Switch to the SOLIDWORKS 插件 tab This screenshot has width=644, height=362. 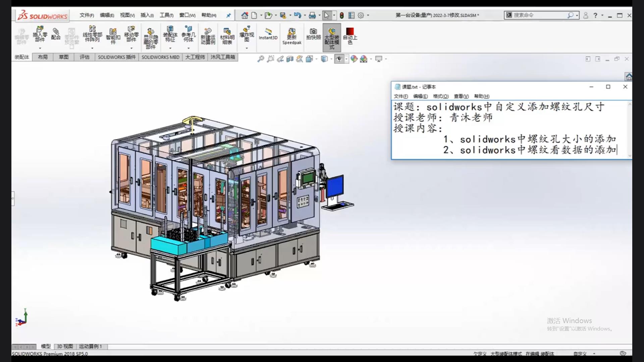pyautogui.click(x=117, y=57)
